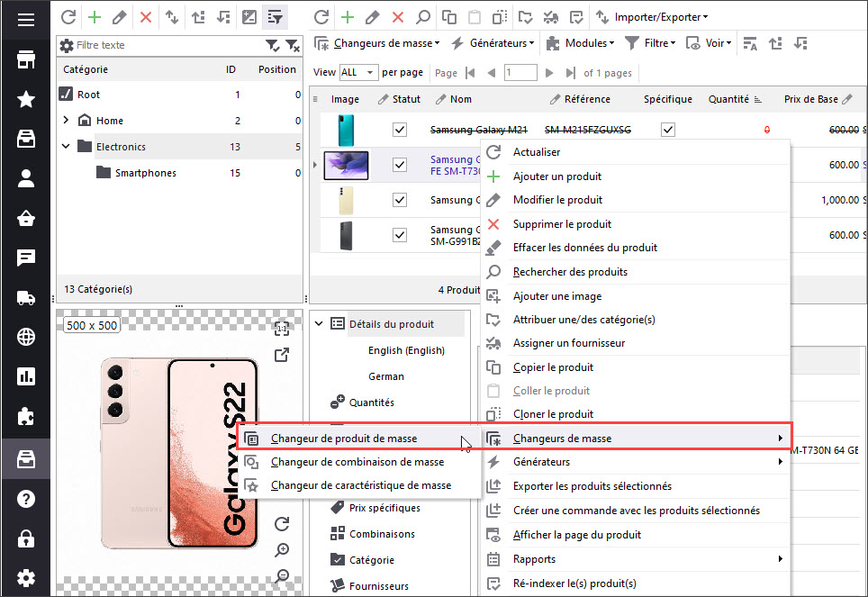
Task: Open the store icon in the sidebar
Action: (25, 59)
